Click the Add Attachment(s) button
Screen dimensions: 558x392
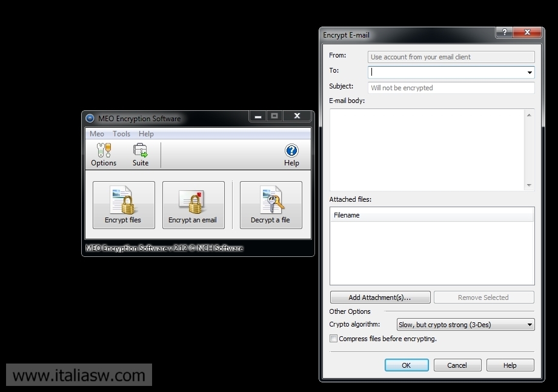pyautogui.click(x=380, y=297)
